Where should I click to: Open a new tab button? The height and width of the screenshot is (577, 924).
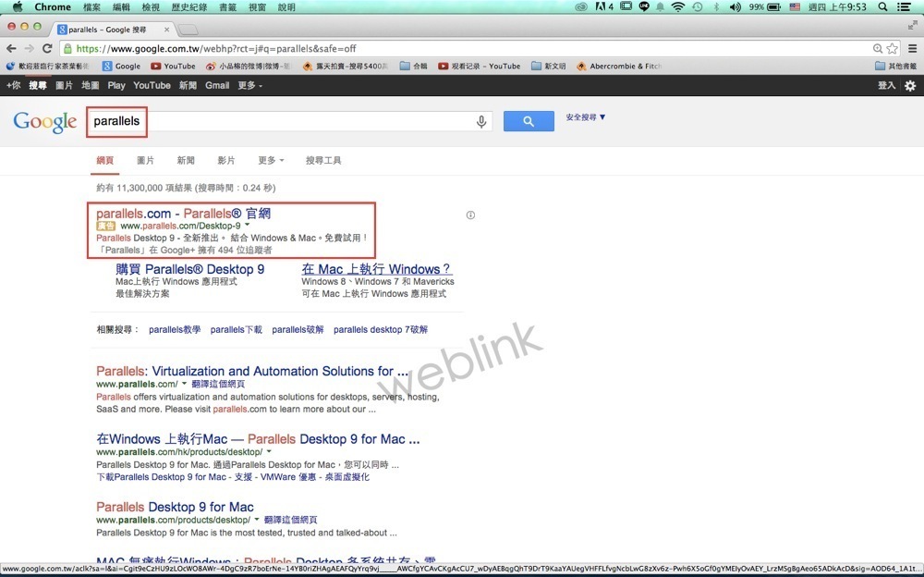188,30
